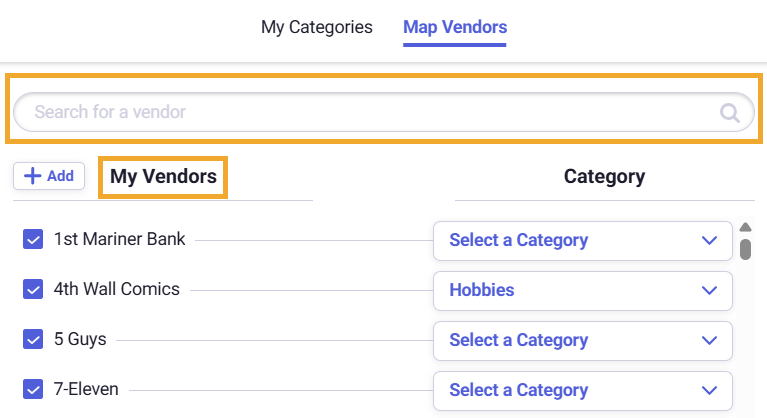Uncheck the 1st Mariner Bank checkbox
The height and width of the screenshot is (418, 767).
(33, 240)
